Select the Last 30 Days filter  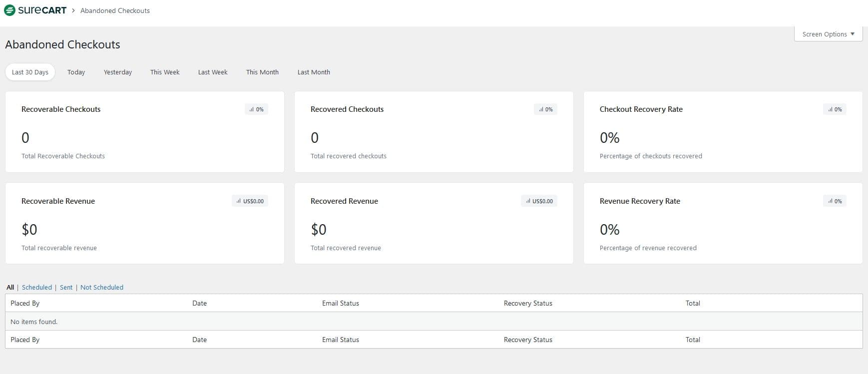coord(30,72)
